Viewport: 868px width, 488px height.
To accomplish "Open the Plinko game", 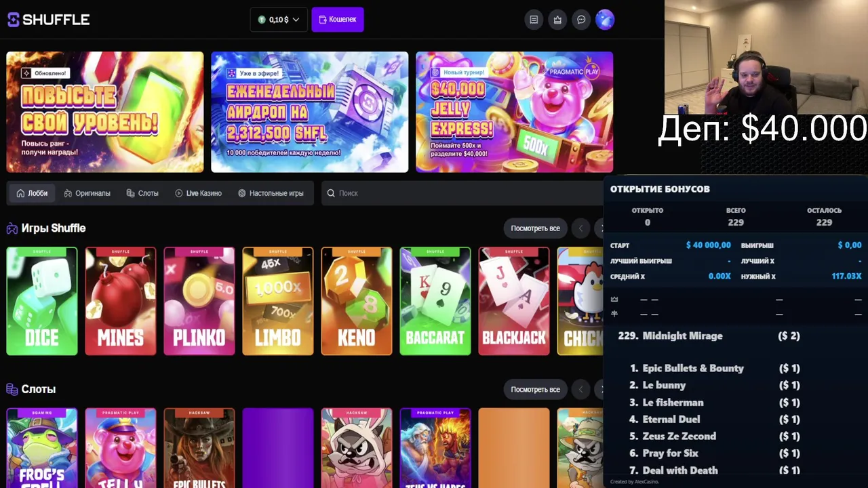I will click(x=199, y=301).
